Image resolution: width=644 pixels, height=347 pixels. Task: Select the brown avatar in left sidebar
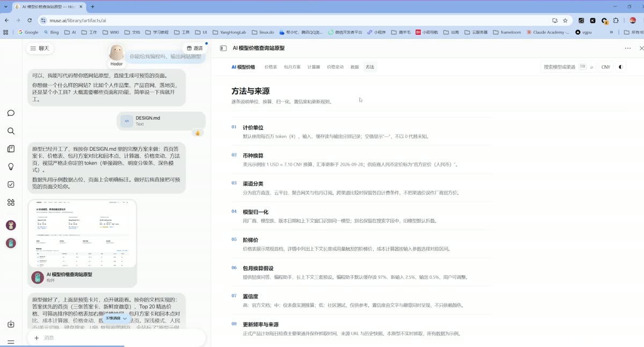[11, 225]
